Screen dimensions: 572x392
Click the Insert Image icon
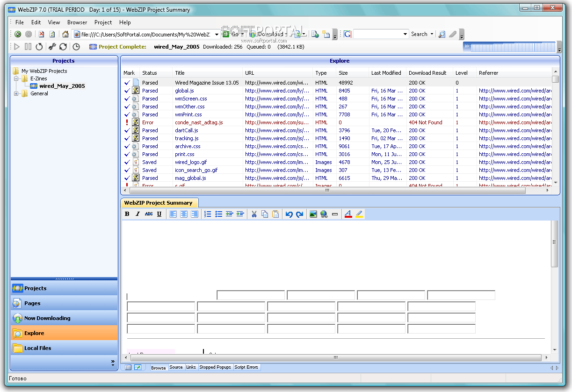tap(313, 214)
